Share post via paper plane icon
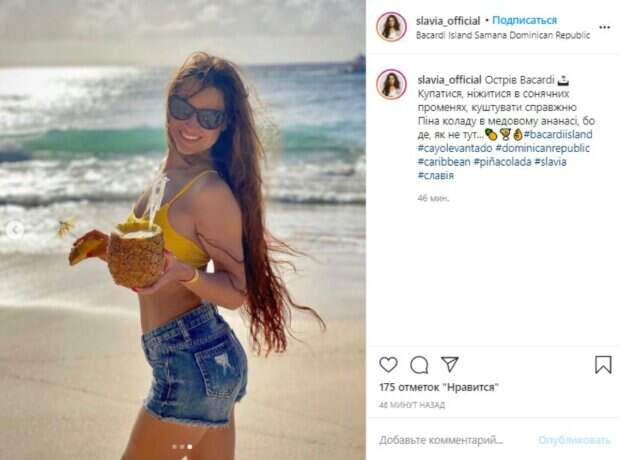 [x=450, y=364]
